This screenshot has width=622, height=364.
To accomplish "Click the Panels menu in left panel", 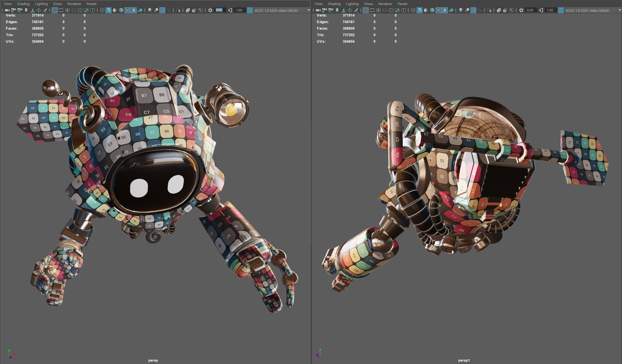I will click(91, 4).
